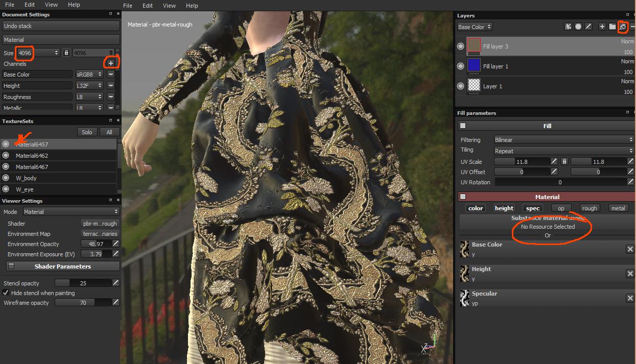
Task: Uncheck Hide stencil when painting
Action: pos(6,293)
